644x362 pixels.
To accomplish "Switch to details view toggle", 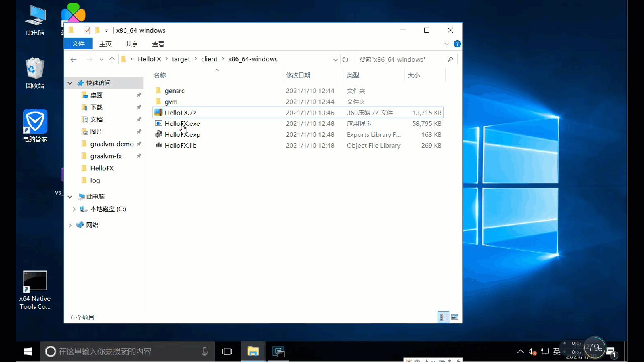I will click(x=444, y=317).
